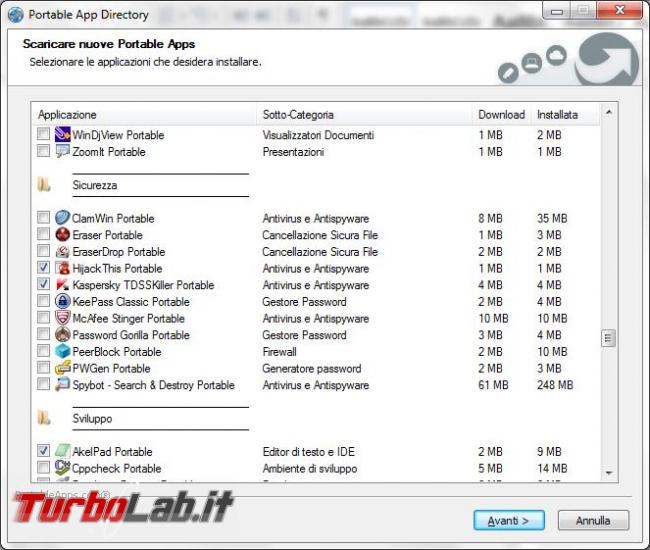Check the EraserDrop Portable checkbox
The image size is (650, 550).
pos(43,250)
